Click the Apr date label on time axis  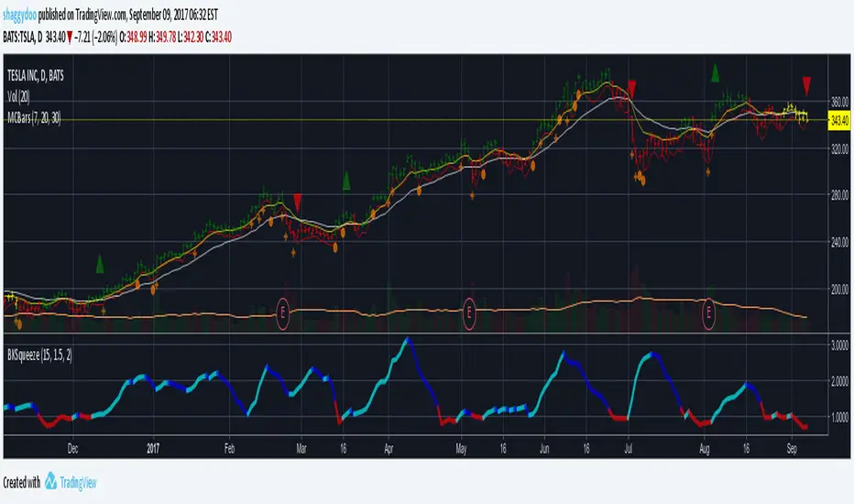tap(389, 449)
